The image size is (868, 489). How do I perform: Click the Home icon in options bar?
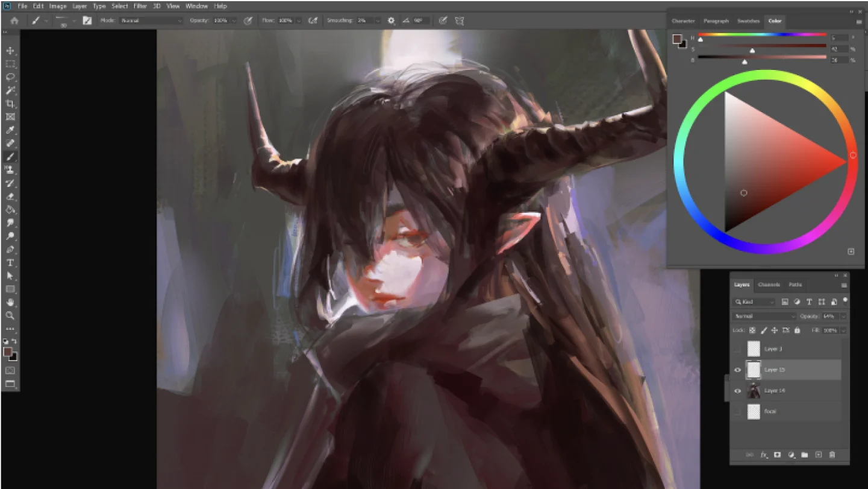pyautogui.click(x=14, y=21)
